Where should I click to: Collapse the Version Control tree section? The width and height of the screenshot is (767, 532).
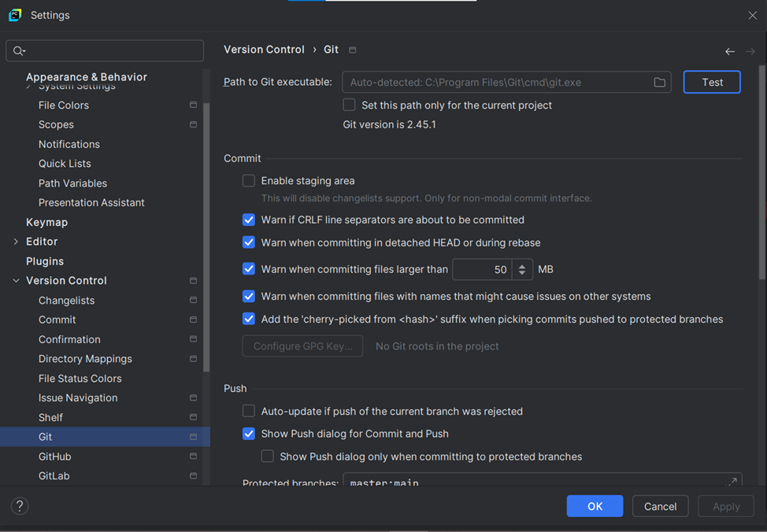pos(16,281)
